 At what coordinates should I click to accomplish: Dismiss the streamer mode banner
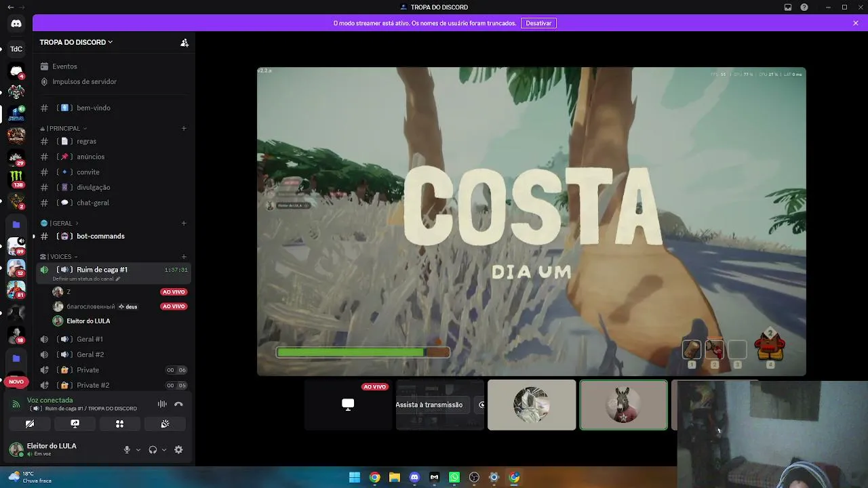coord(856,23)
